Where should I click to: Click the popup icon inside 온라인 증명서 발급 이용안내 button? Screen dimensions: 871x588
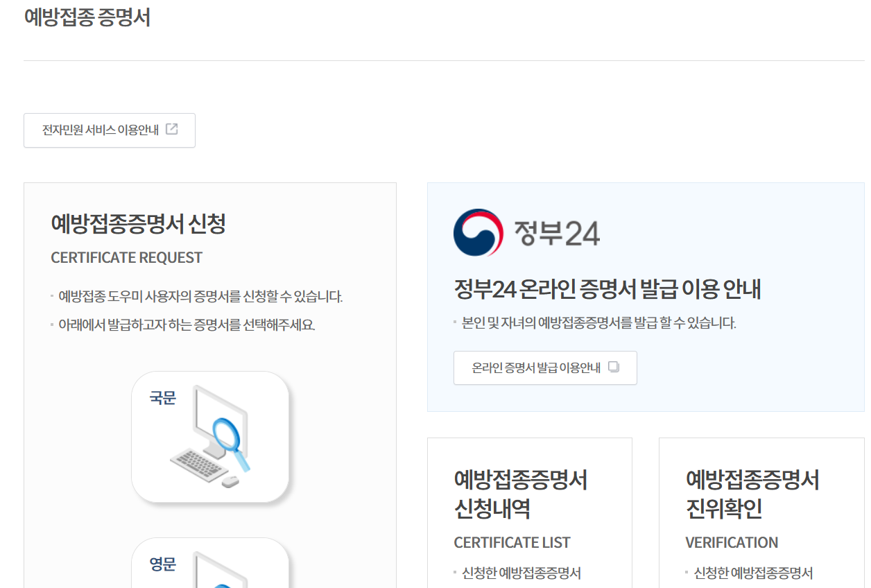point(613,367)
